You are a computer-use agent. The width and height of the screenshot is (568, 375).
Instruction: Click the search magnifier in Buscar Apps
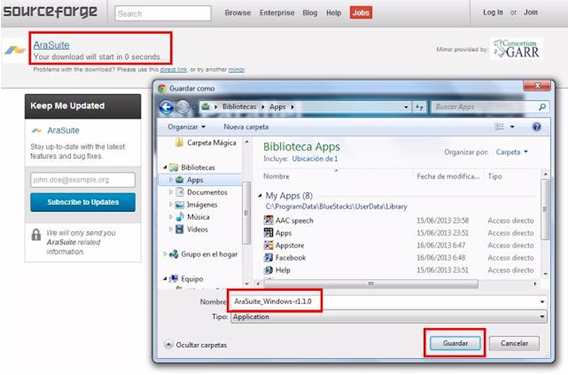coord(542,107)
